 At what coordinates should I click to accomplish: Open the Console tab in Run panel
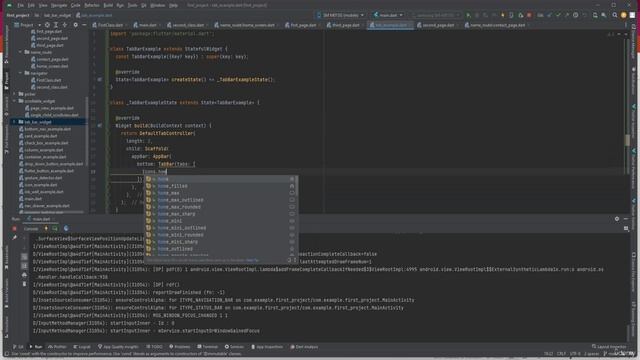click(31, 229)
